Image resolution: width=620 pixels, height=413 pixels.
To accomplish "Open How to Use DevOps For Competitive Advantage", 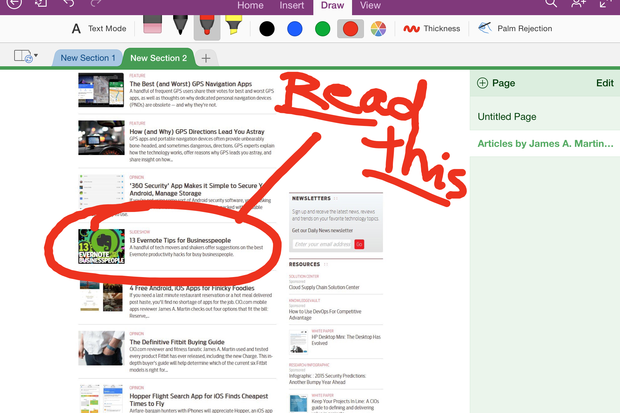I will (x=325, y=314).
